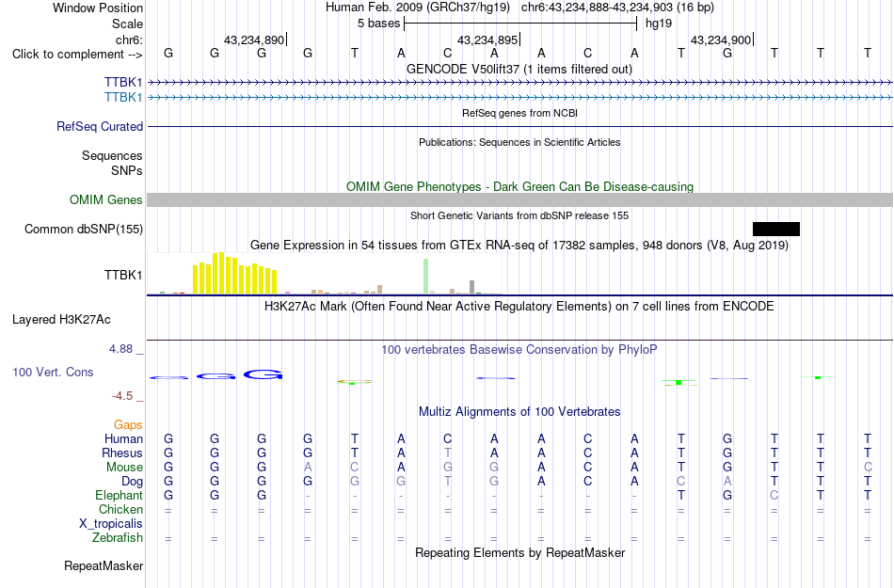Click the chr6:43,234,888-43,234,903 window position text
The width and height of the screenshot is (894, 588).
[617, 8]
